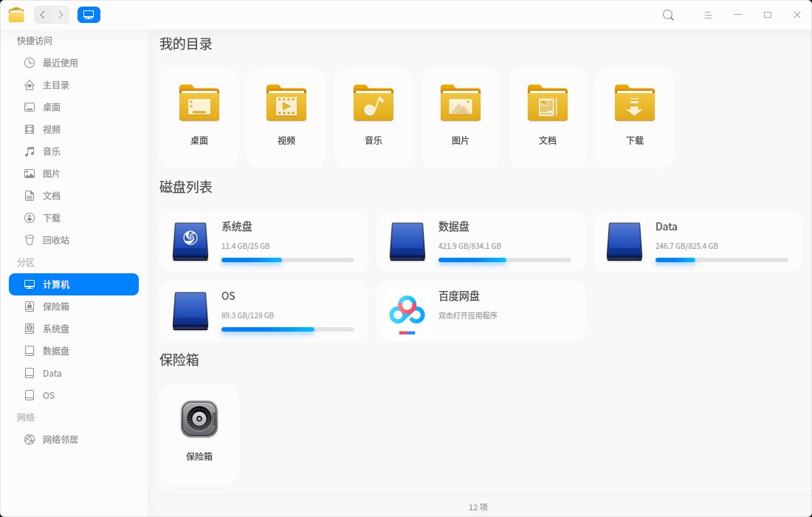812x517 pixels.
Task: Open the 保险箱 vault icon in main area
Action: pyautogui.click(x=199, y=419)
